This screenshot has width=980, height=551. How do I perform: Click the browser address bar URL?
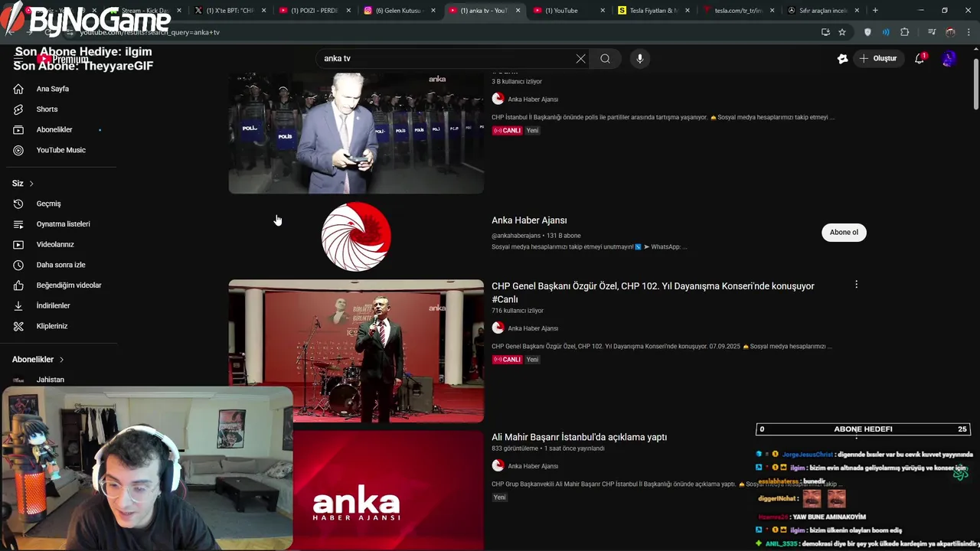coord(149,32)
